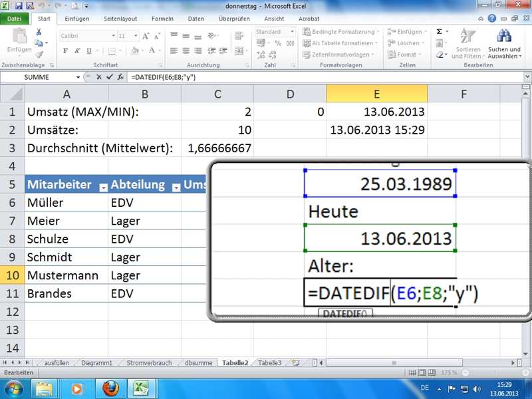The image size is (532, 399).
Task: Click the font color A icon
Action: point(152,51)
